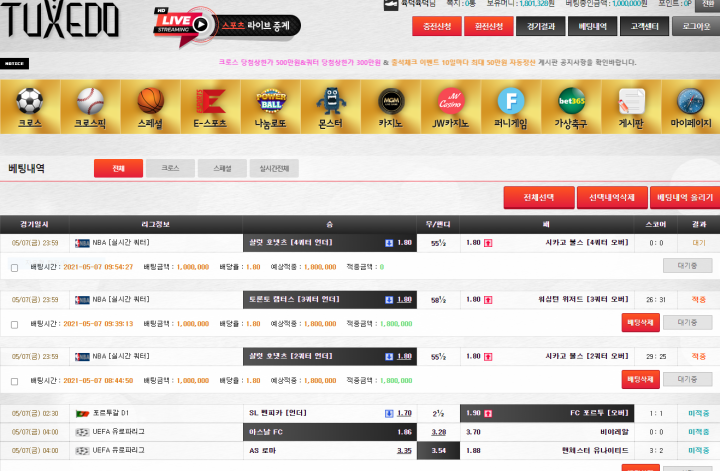Click the 3.28 draw odds
720x471 pixels.
pos(439,432)
